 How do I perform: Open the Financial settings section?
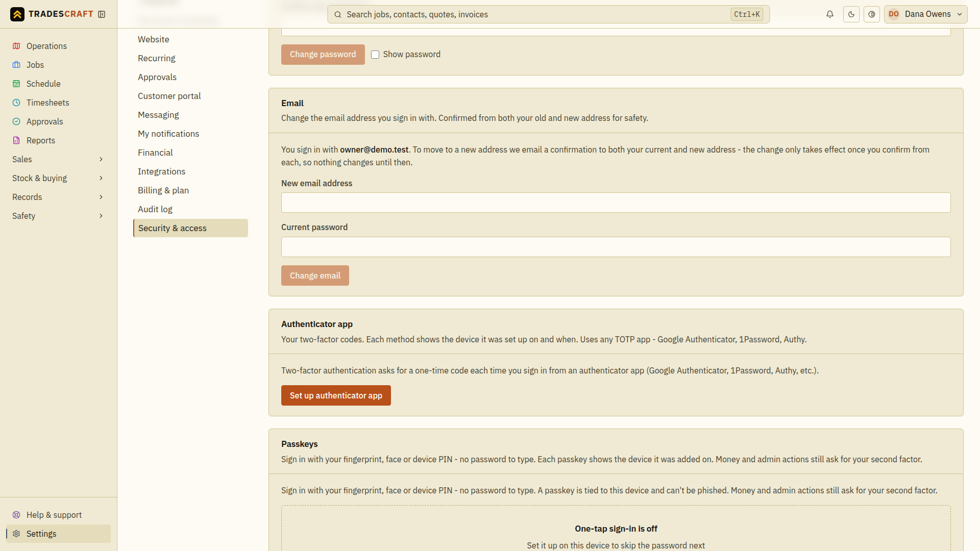pyautogui.click(x=190, y=153)
